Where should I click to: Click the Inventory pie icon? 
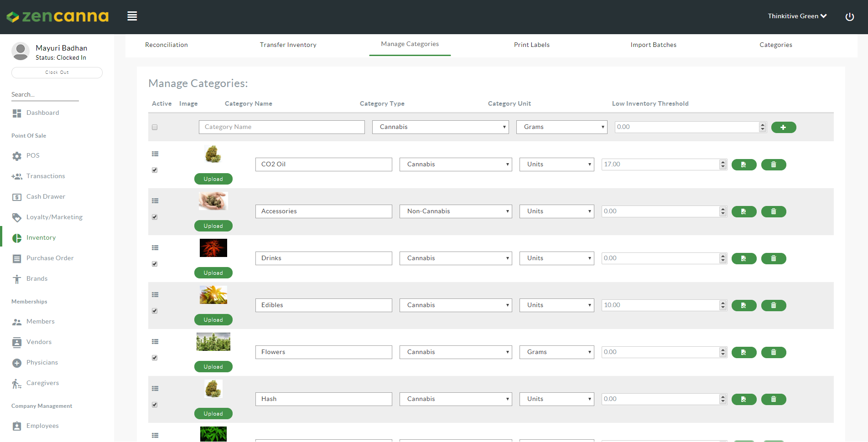coord(17,238)
